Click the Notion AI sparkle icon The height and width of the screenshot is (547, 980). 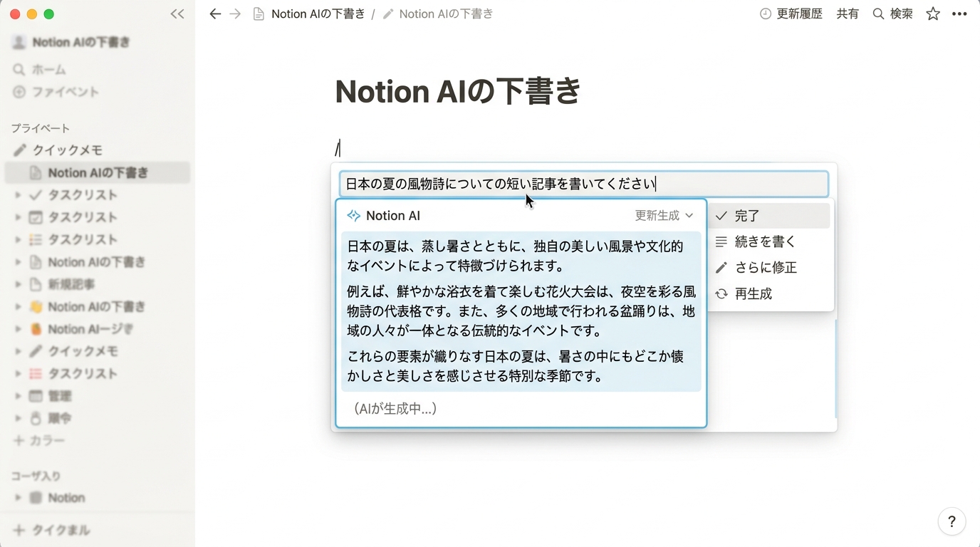coord(353,216)
